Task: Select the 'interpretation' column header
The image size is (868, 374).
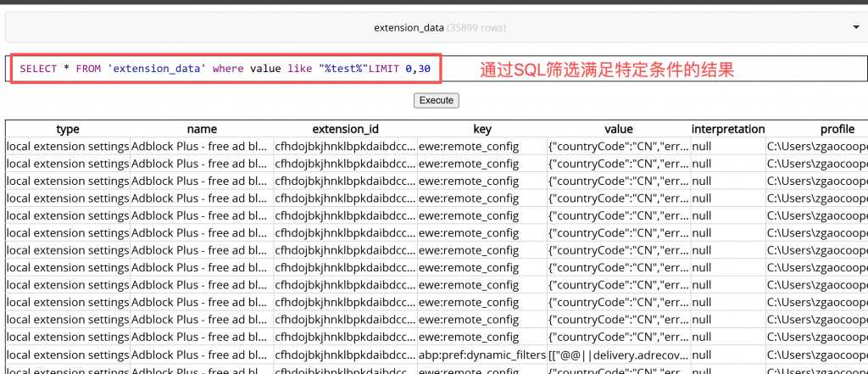Action: tap(728, 129)
